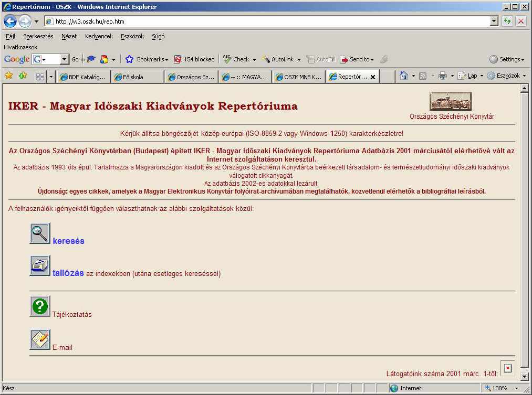Click the Add to Favorites star-plus icon

pyautogui.click(x=23, y=75)
